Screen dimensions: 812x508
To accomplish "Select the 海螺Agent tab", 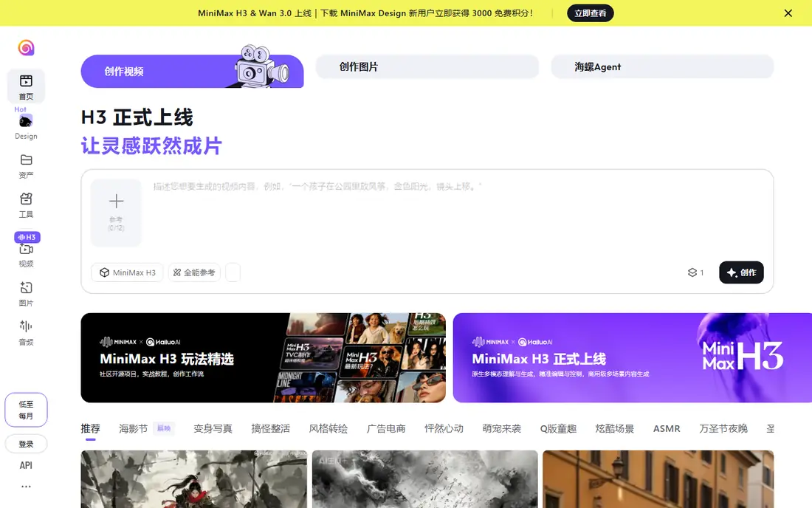I will pyautogui.click(x=662, y=66).
